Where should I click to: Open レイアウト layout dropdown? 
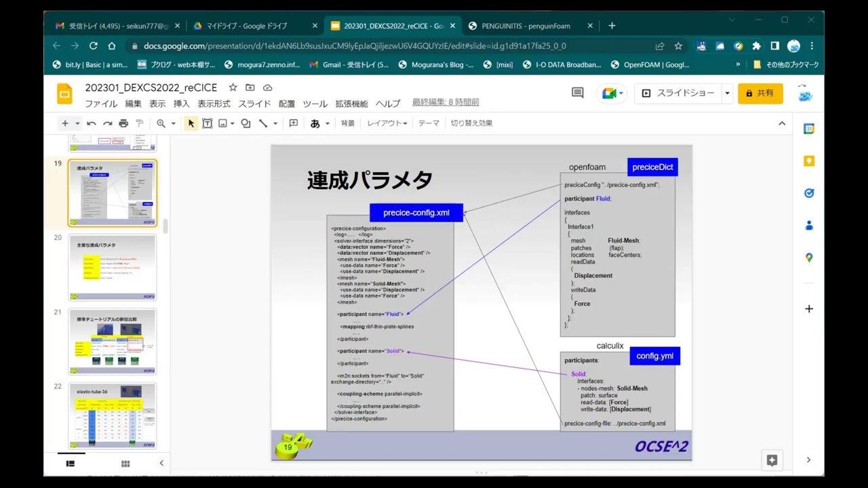(387, 123)
